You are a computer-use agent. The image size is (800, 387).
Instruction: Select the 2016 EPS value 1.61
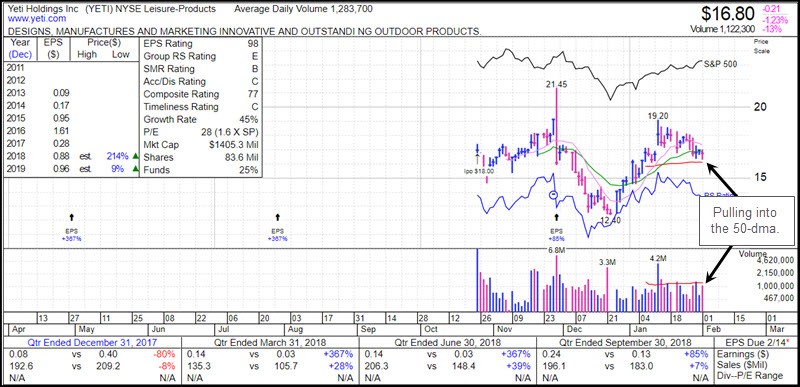pyautogui.click(x=60, y=132)
